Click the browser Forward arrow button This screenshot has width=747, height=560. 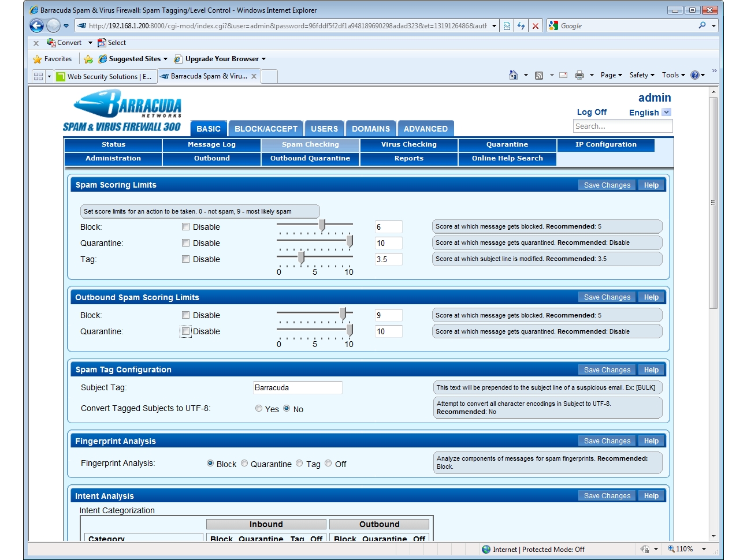pos(53,25)
